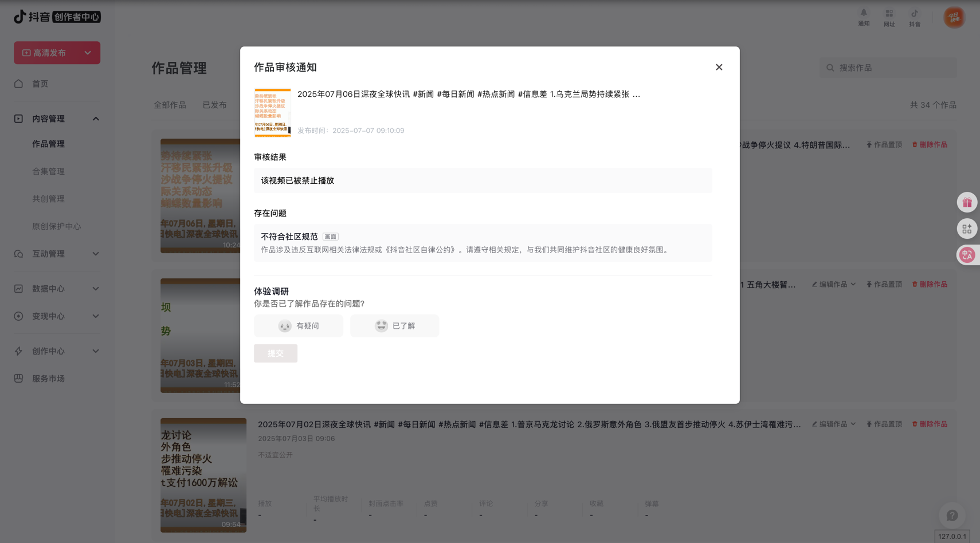Viewport: 980px width, 543px height.
Task: Open the user avatar profile
Action: pos(954,18)
